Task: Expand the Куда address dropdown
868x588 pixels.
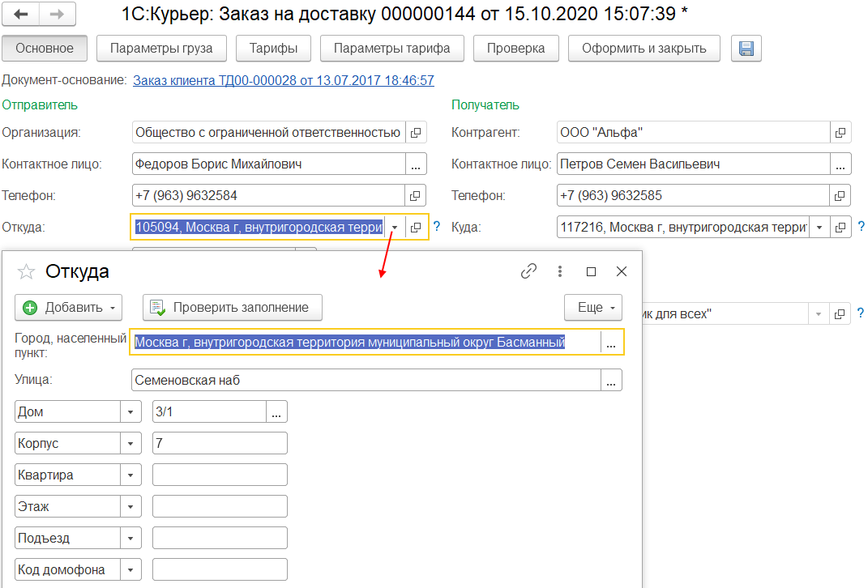Action: pyautogui.click(x=819, y=228)
